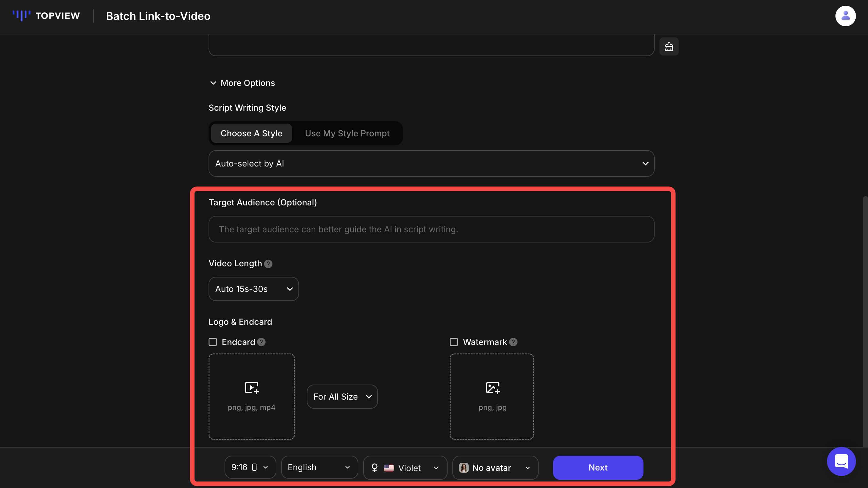Click the Watermark help question icon

513,342
